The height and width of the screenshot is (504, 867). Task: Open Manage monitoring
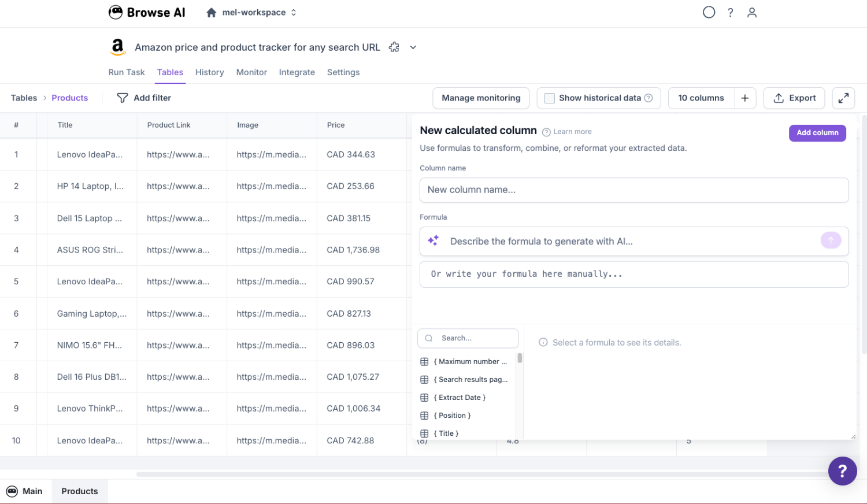(x=481, y=98)
